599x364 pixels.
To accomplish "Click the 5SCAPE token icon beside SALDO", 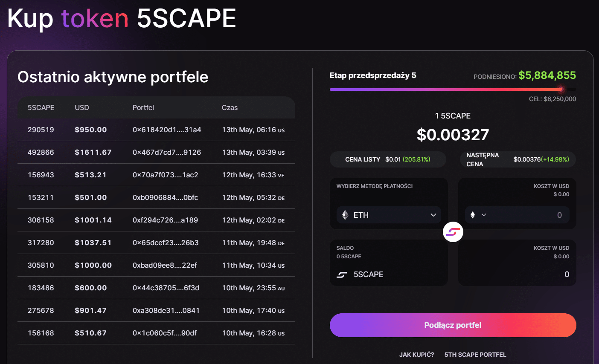I will coord(342,275).
